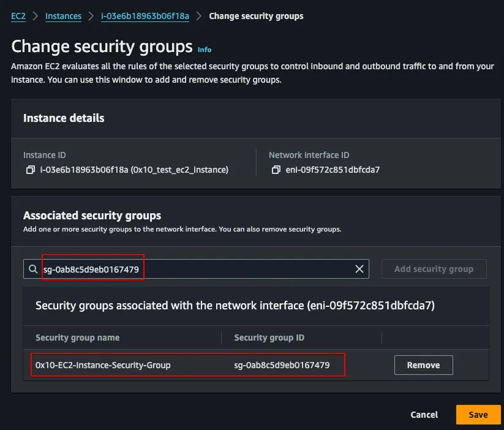The image size is (504, 430).
Task: Cancel the security group changes
Action: [424, 415]
